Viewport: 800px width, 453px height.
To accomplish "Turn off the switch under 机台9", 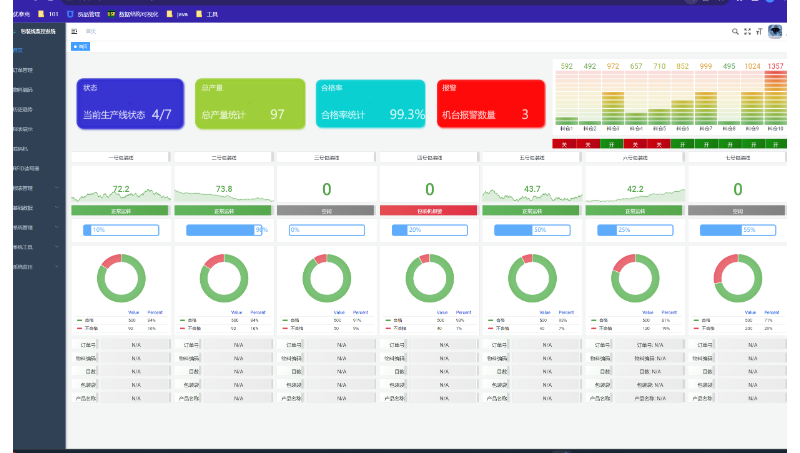I will (x=753, y=144).
